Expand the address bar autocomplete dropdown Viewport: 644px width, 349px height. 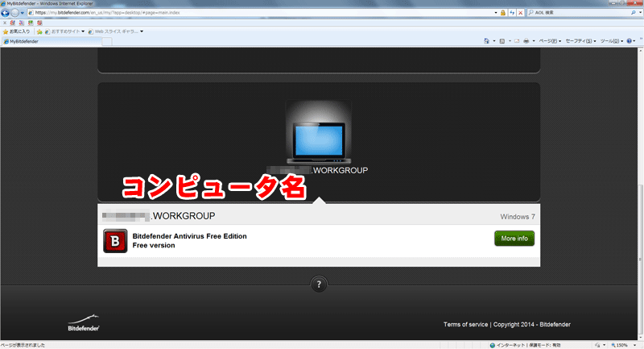(x=496, y=13)
